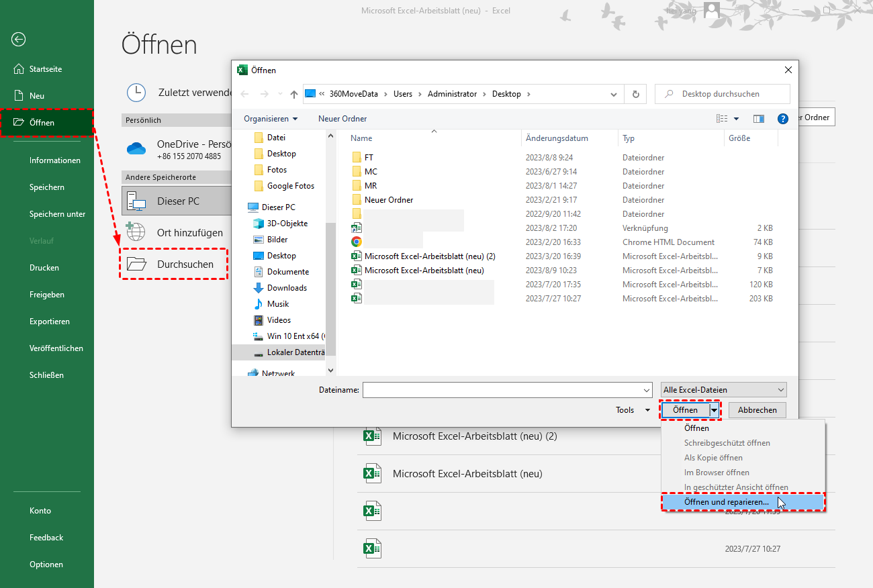
Task: Expand the Organisieren dropdown menu
Action: coord(271,119)
